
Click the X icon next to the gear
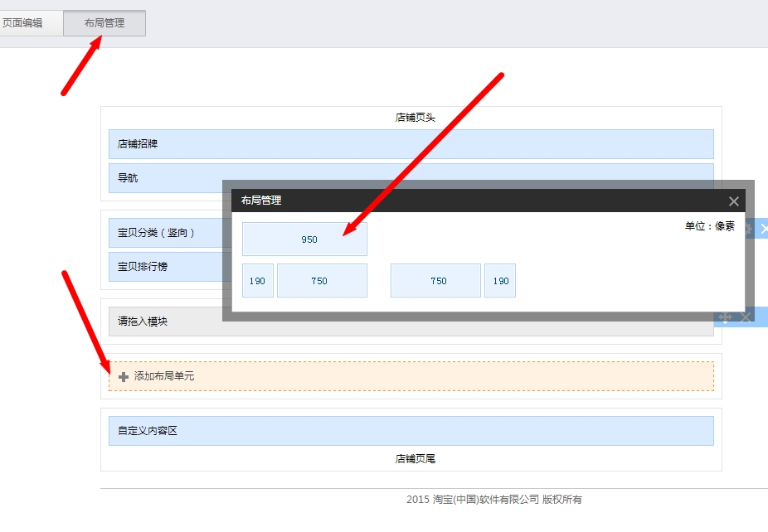pos(764,229)
